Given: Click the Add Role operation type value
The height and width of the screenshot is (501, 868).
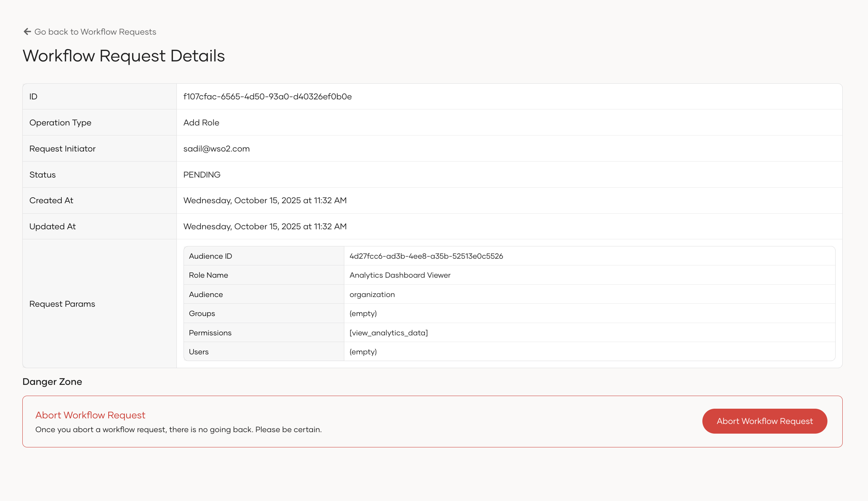Looking at the screenshot, I should click(x=201, y=123).
